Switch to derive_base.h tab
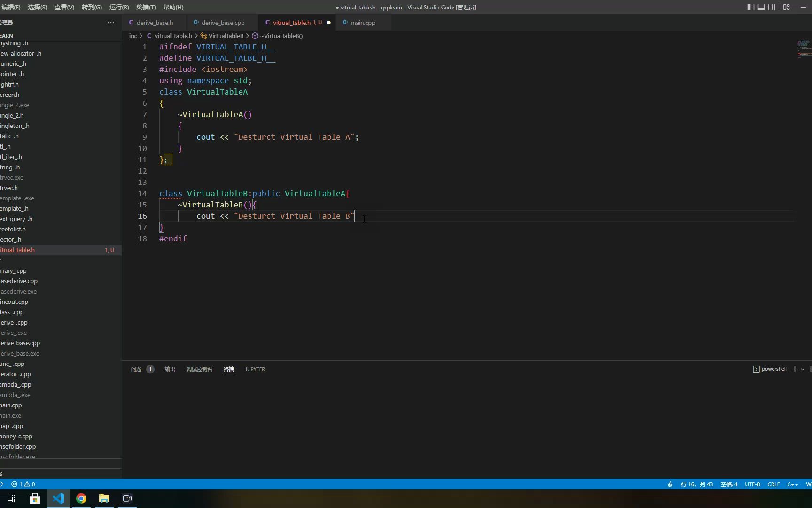This screenshot has width=812, height=508. pyautogui.click(x=155, y=23)
